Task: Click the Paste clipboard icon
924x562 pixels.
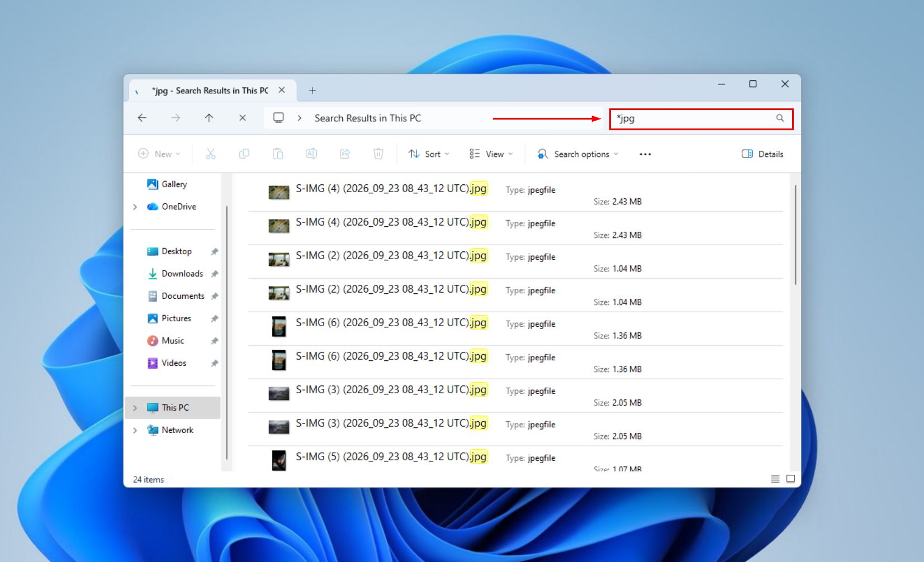Action: (x=278, y=154)
